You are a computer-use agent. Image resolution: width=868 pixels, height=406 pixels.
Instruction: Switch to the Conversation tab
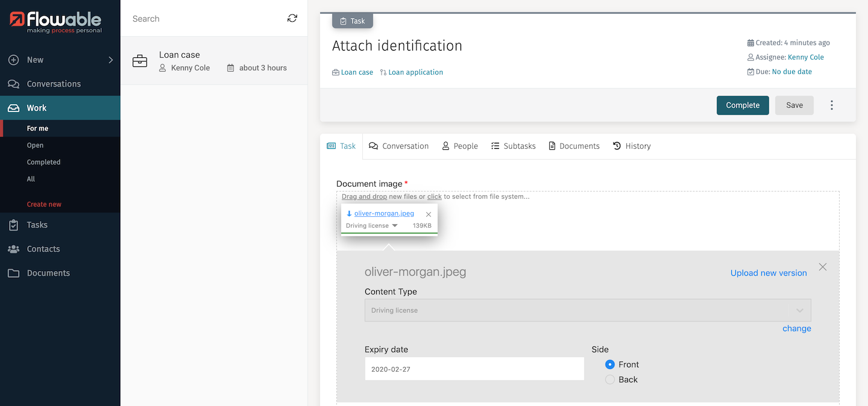pos(399,146)
